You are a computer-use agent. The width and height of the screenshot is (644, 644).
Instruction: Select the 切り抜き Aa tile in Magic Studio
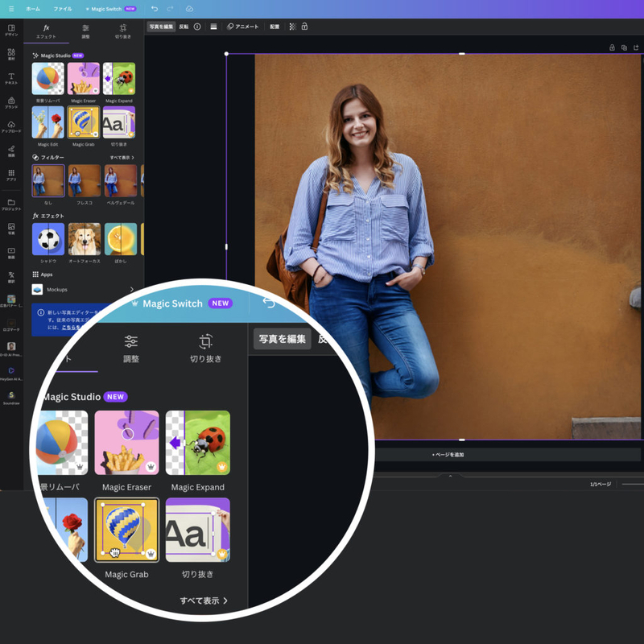click(x=119, y=122)
